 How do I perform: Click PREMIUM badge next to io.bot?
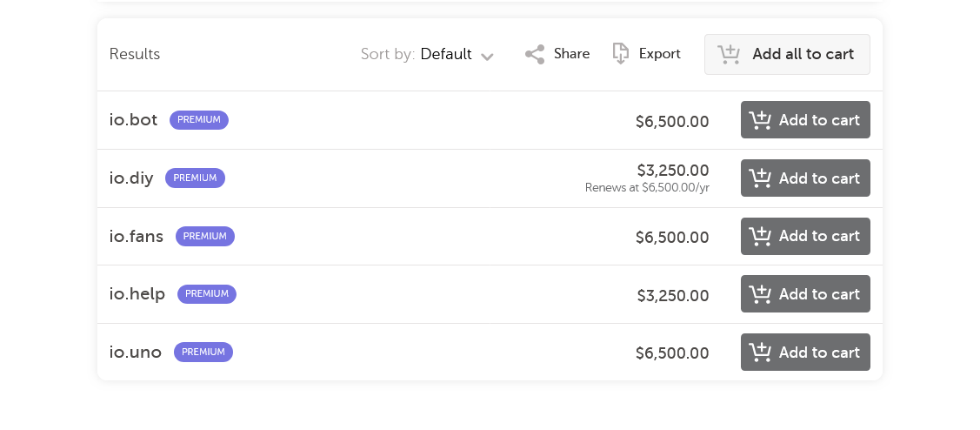(199, 120)
